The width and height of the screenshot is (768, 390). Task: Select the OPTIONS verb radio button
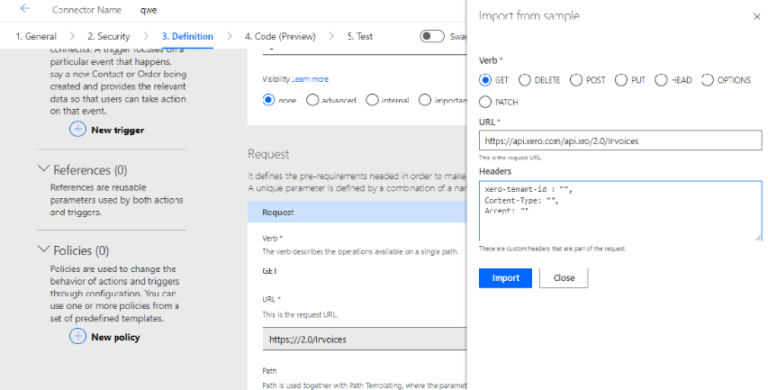[x=707, y=80]
